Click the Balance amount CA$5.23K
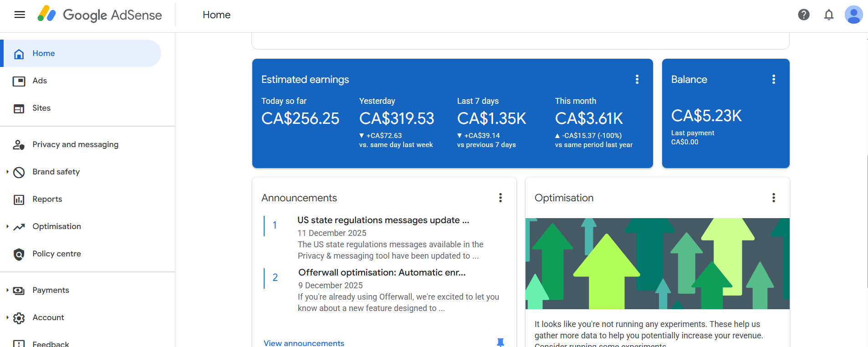The image size is (868, 347). (706, 116)
